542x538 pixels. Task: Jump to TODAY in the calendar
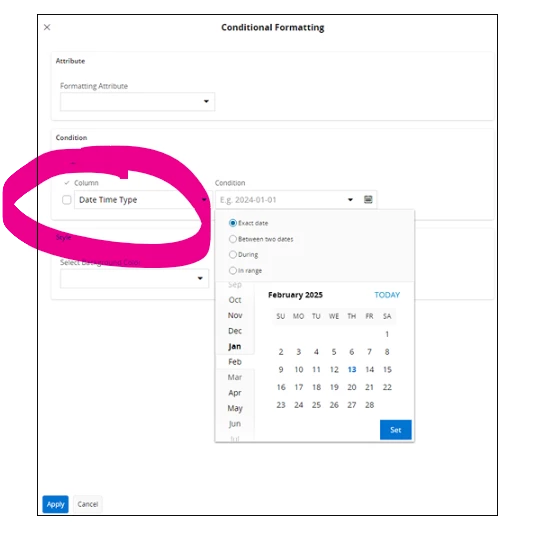click(387, 295)
